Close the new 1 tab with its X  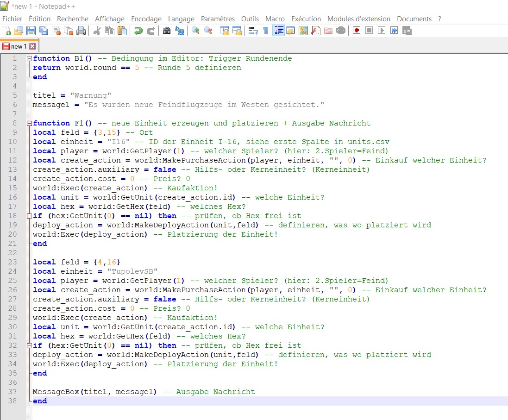[x=32, y=46]
